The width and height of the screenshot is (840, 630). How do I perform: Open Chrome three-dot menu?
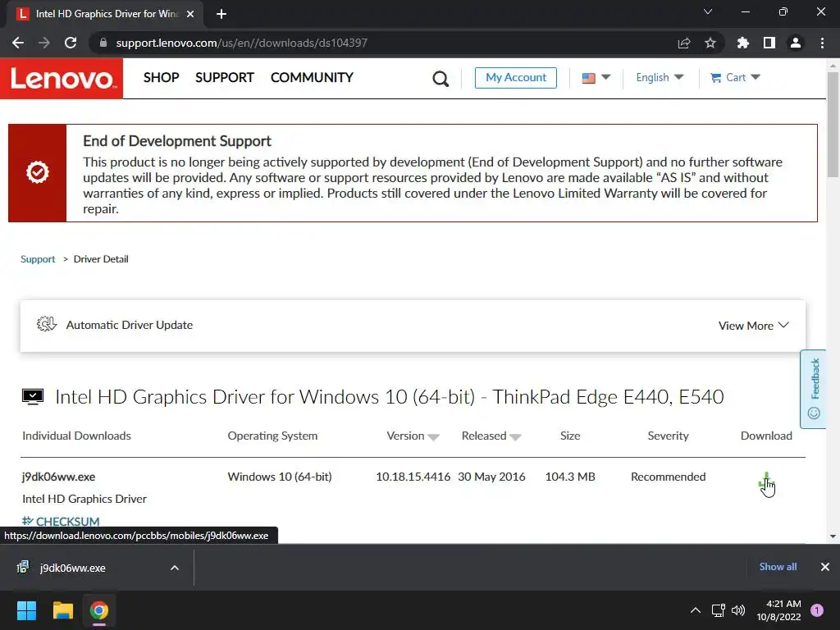click(822, 43)
